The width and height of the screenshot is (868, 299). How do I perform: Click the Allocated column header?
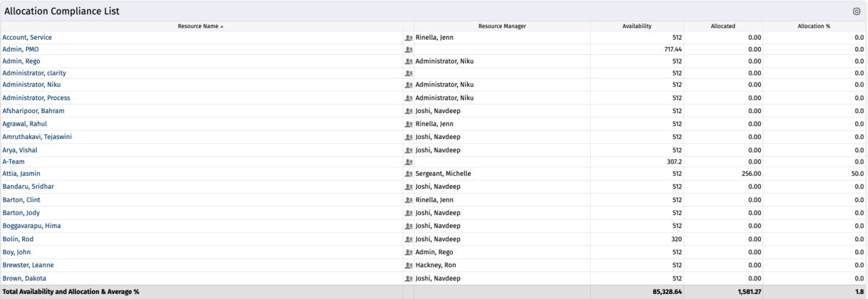tap(723, 26)
